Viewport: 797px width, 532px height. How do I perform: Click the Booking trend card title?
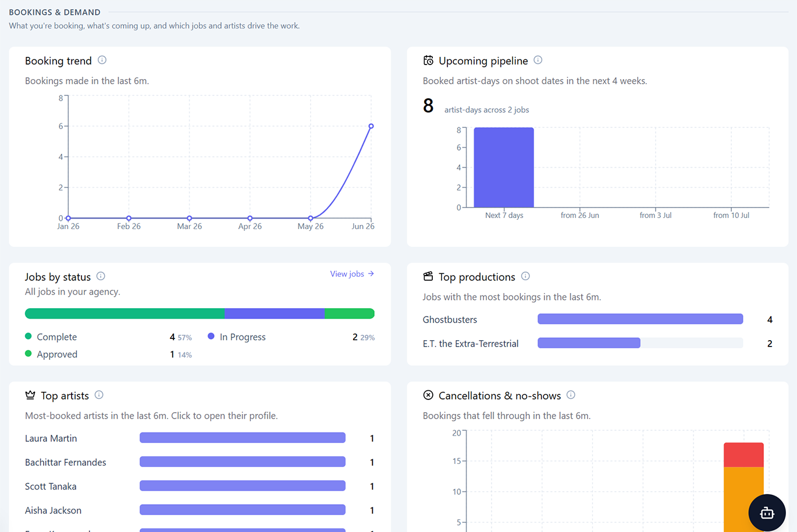point(58,61)
